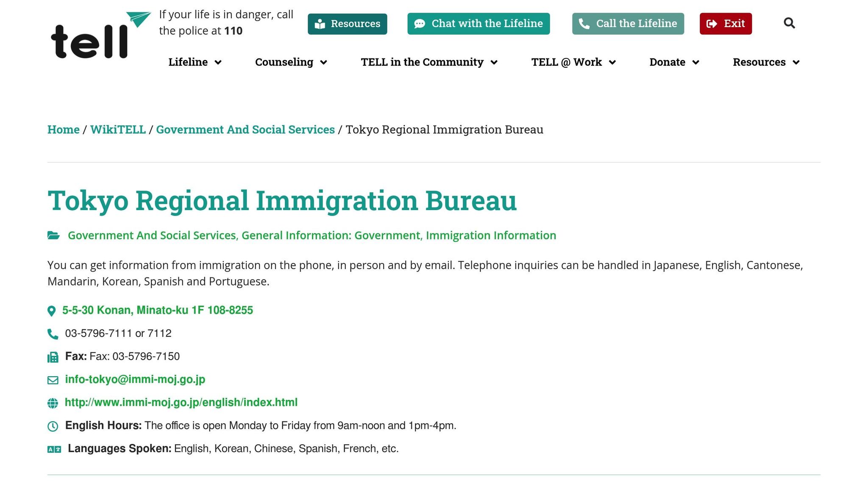This screenshot has width=868, height=488.
Task: Click the location pin icon beside the address
Action: pos(51,311)
